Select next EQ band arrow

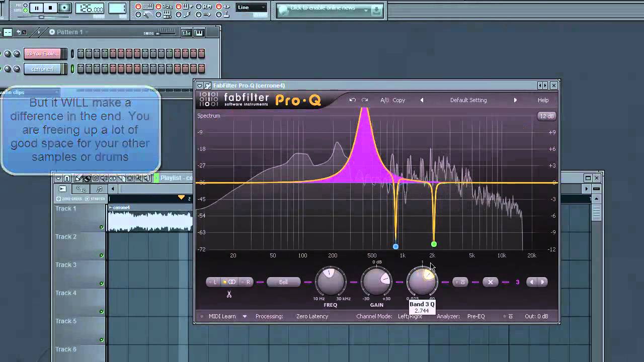coord(543,282)
